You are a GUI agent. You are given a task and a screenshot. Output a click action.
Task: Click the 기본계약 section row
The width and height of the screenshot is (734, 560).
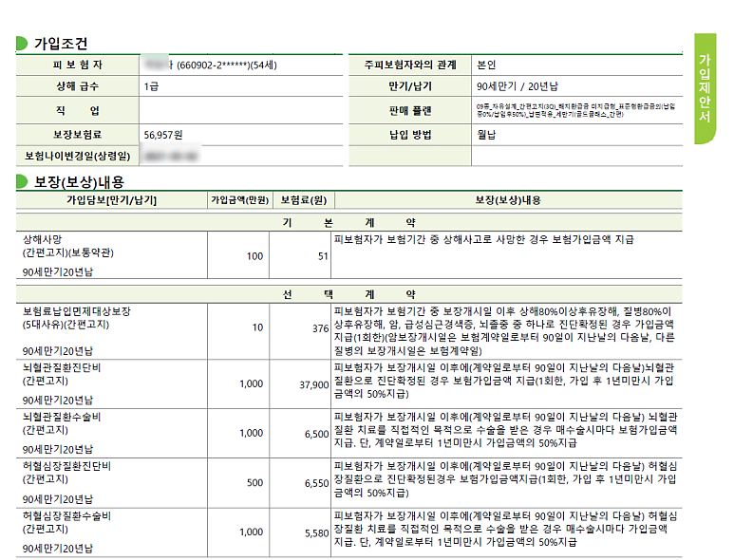click(348, 222)
